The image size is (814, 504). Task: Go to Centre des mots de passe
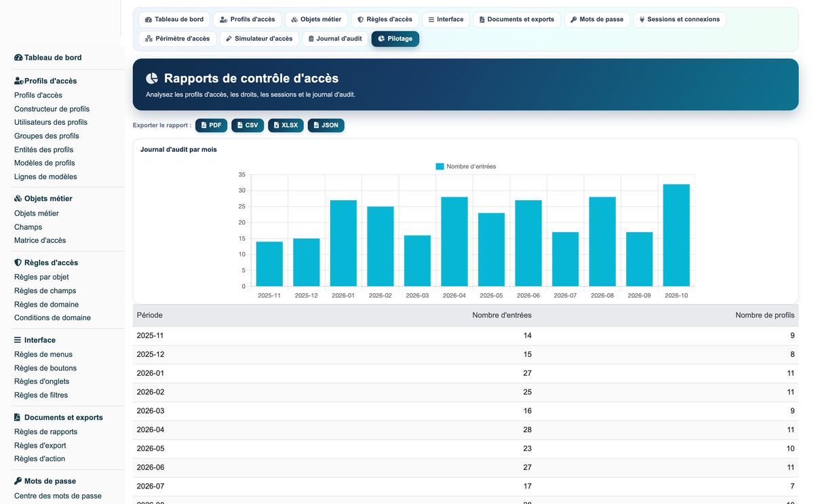(58, 496)
